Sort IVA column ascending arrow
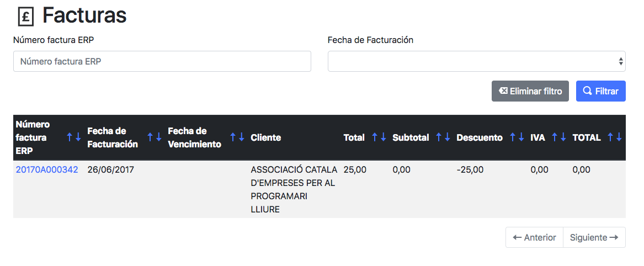Screen dimensions: 644x266 (x=555, y=137)
